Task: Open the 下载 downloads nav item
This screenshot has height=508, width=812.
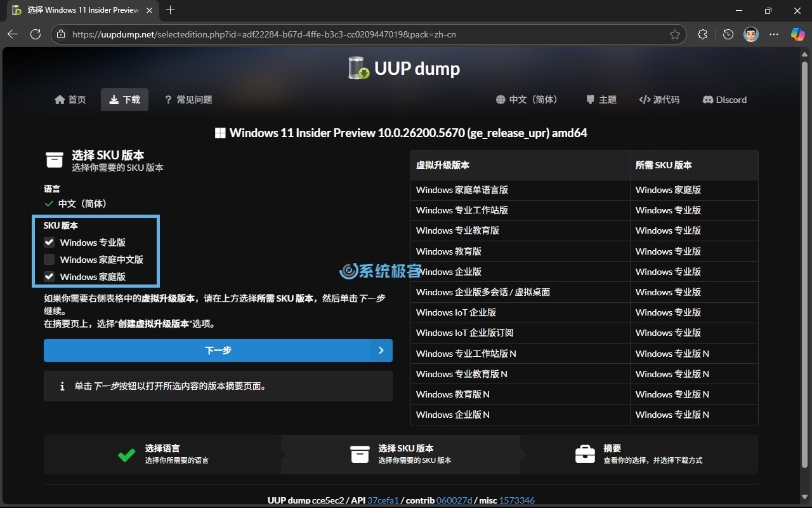Action: 124,100
